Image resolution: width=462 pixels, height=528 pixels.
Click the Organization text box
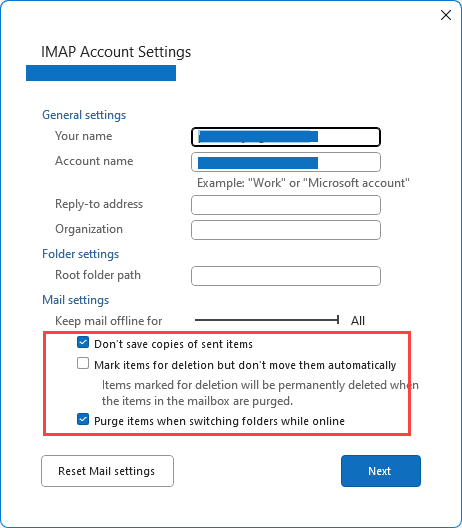pos(286,230)
